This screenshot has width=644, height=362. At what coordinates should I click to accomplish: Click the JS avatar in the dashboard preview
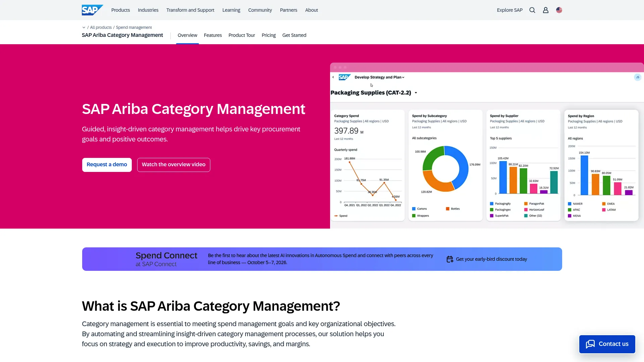[x=638, y=77]
